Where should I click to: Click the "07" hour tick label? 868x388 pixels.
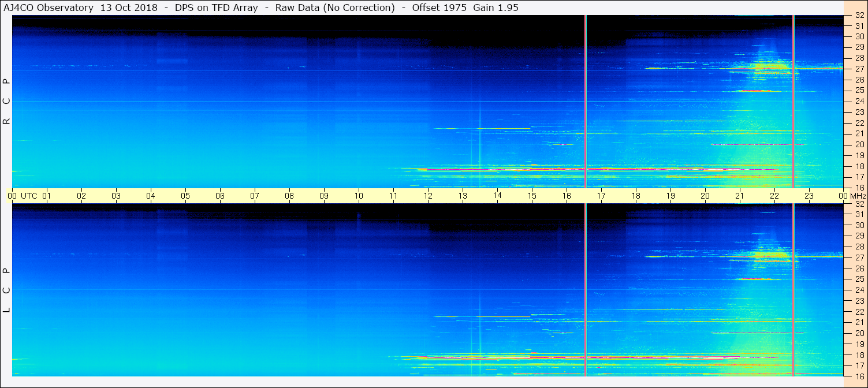[x=255, y=196]
